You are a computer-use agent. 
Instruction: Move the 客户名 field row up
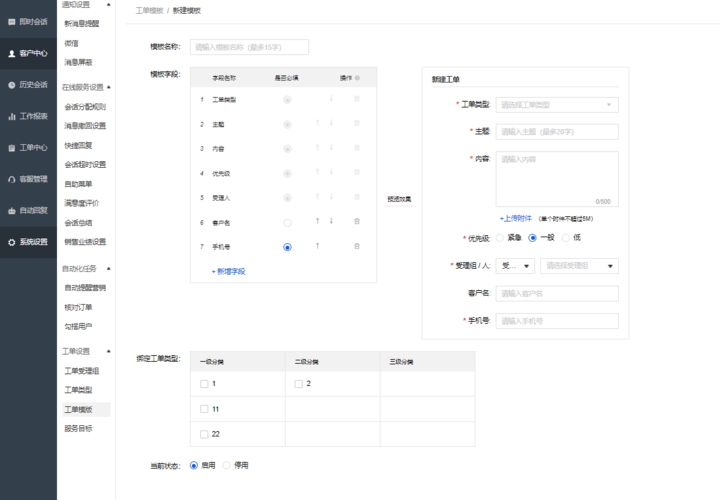(x=317, y=221)
